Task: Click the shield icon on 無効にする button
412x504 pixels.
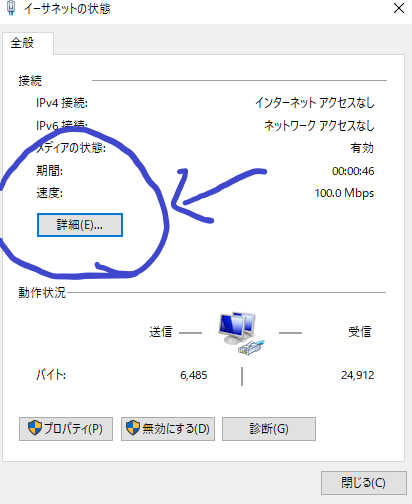Action: click(x=133, y=428)
